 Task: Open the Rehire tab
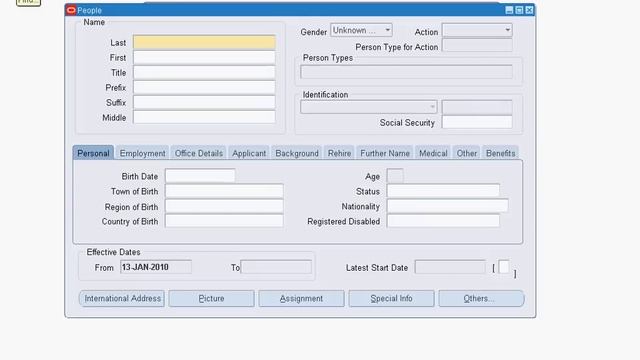pyautogui.click(x=339, y=153)
